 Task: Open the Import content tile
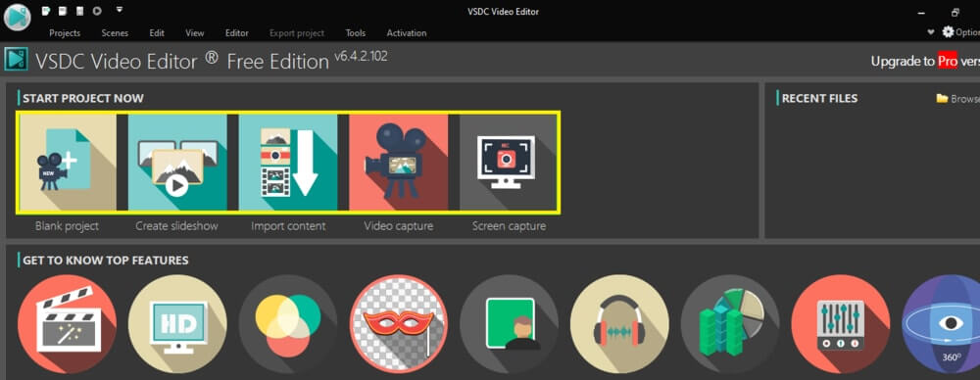288,163
